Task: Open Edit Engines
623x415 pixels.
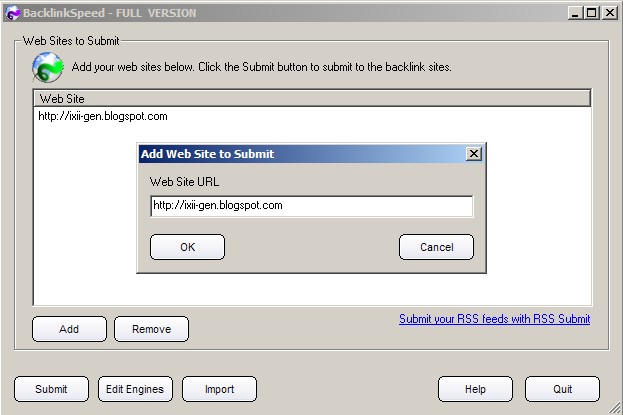Action: 135,389
